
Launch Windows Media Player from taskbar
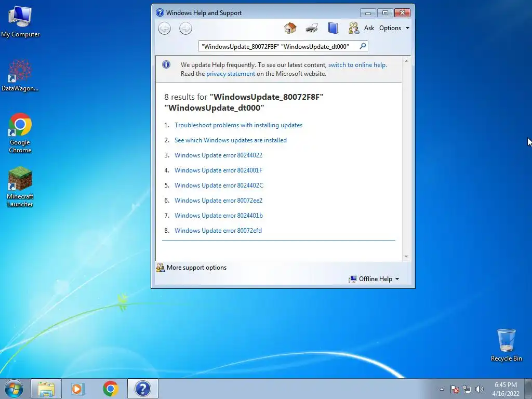click(x=78, y=389)
